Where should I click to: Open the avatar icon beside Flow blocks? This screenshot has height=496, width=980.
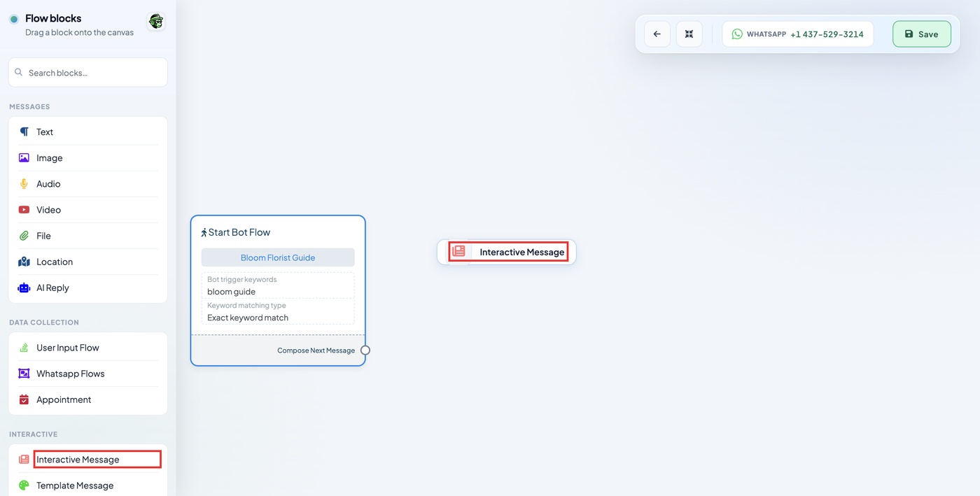[156, 22]
